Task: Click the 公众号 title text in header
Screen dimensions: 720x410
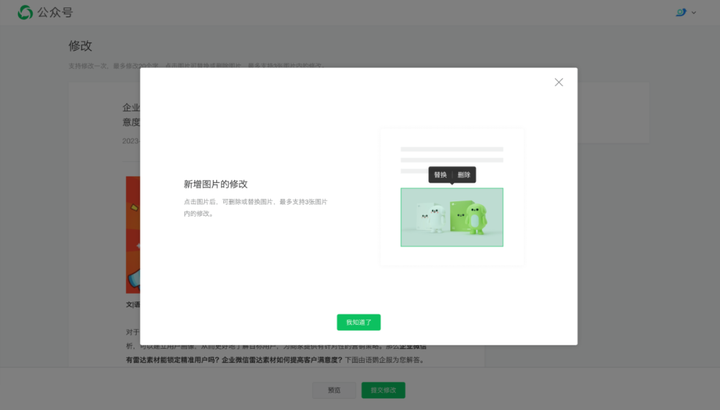Action: (x=55, y=13)
